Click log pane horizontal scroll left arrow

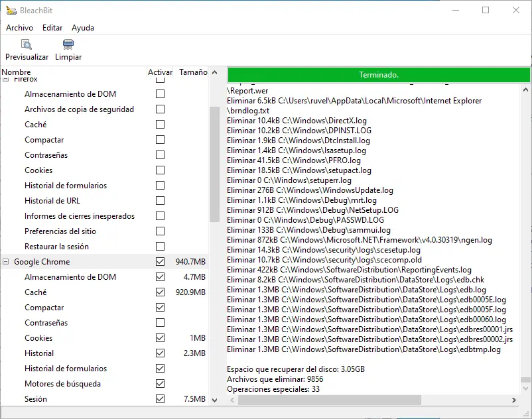point(232,400)
